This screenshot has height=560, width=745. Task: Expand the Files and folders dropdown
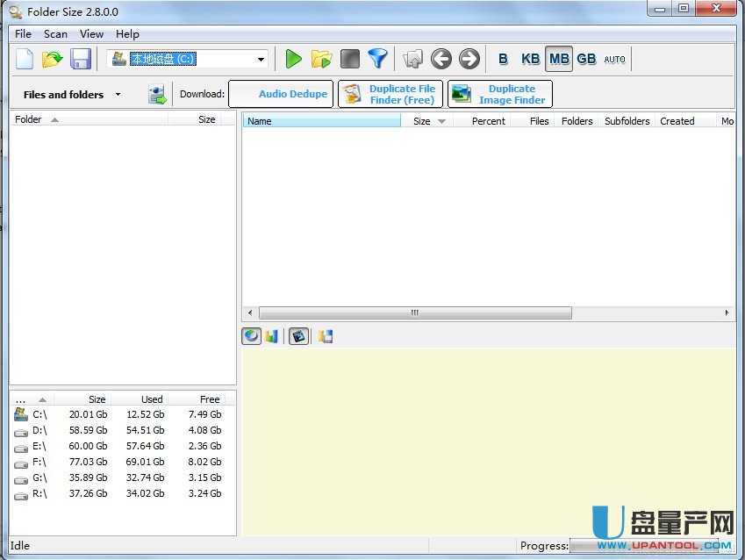click(118, 95)
